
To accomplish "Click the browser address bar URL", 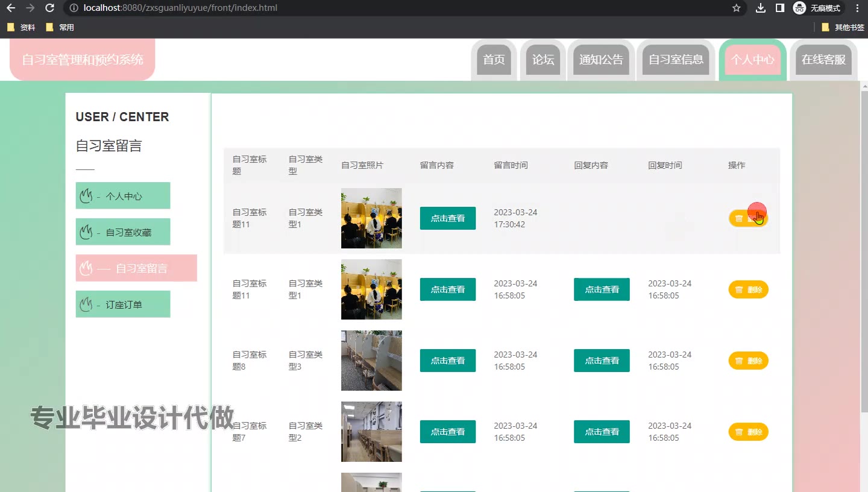I will pos(181,8).
